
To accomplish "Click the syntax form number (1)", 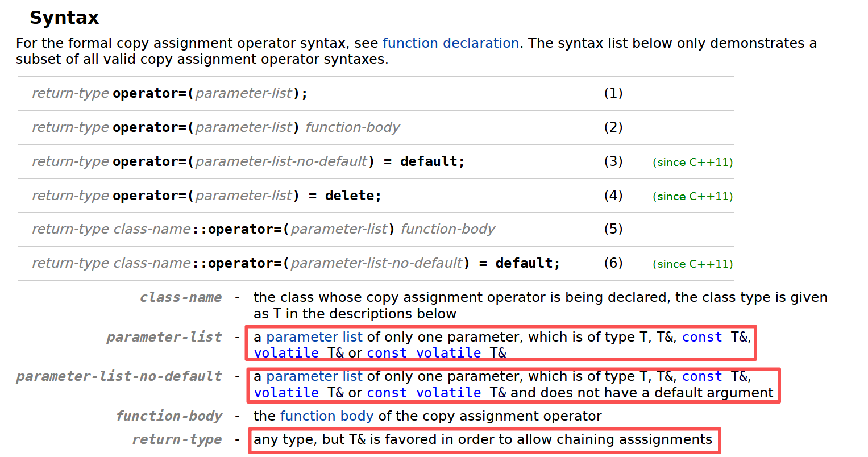I will [613, 93].
